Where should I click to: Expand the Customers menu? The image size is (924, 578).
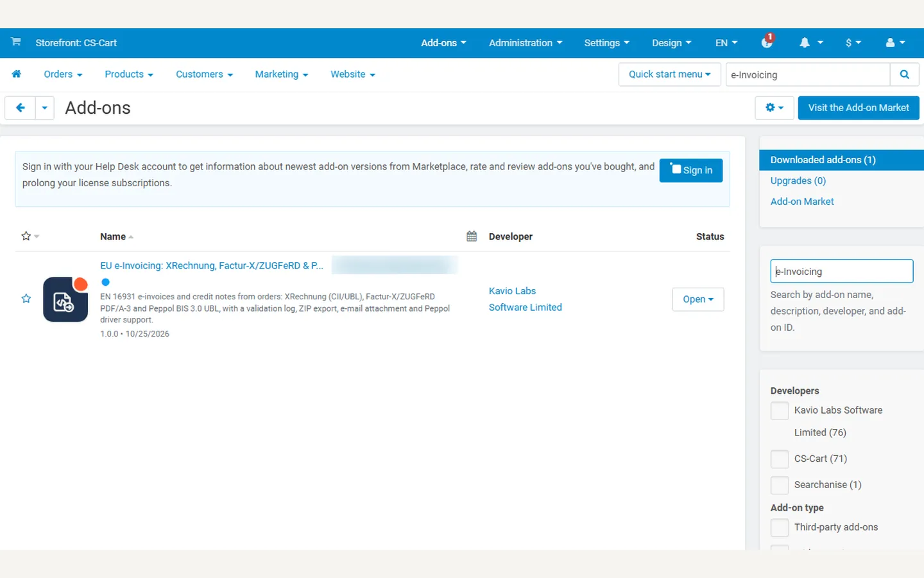[x=204, y=74]
